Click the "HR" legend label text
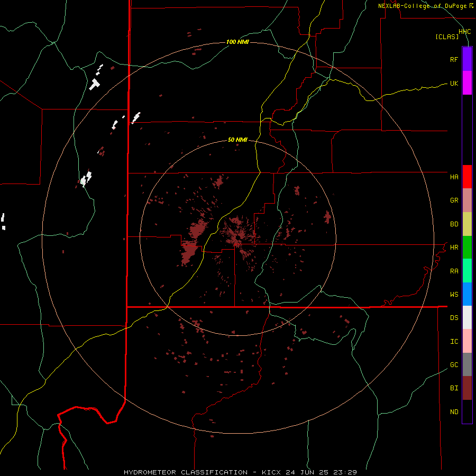 click(x=454, y=248)
